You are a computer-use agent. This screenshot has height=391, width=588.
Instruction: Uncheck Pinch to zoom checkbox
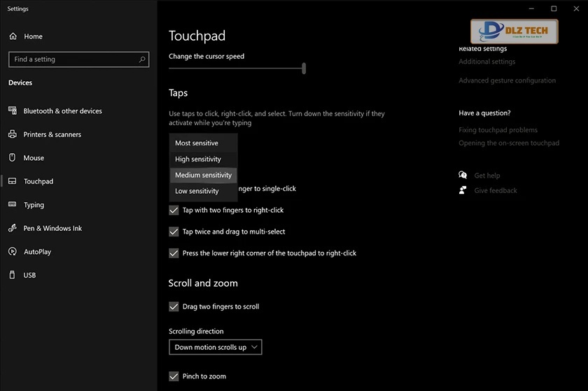tap(174, 376)
